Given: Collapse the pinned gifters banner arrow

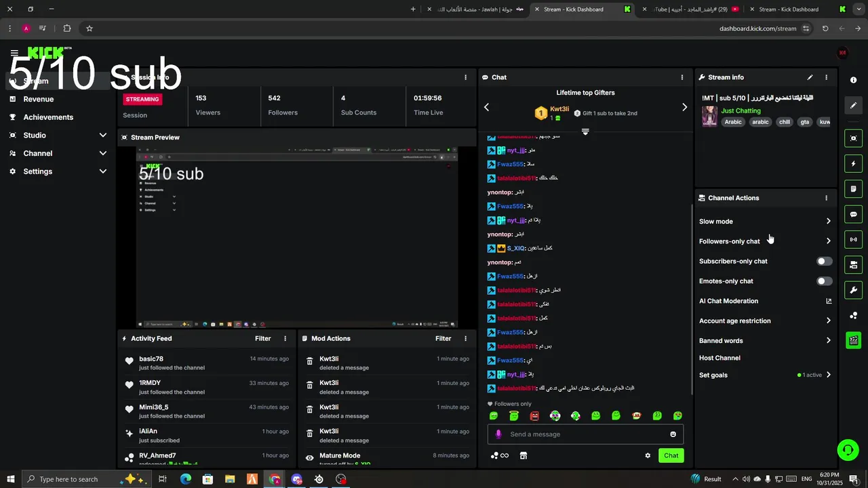Looking at the screenshot, I should pyautogui.click(x=585, y=131).
